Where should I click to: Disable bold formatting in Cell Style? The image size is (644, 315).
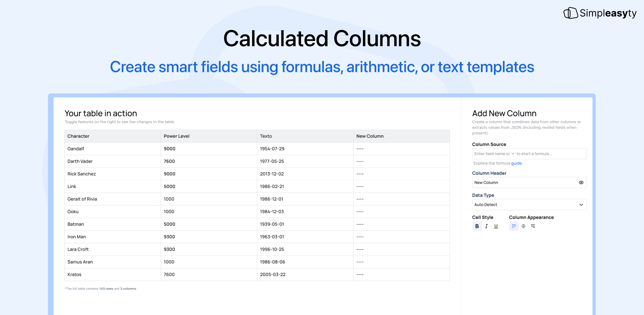pos(477,226)
